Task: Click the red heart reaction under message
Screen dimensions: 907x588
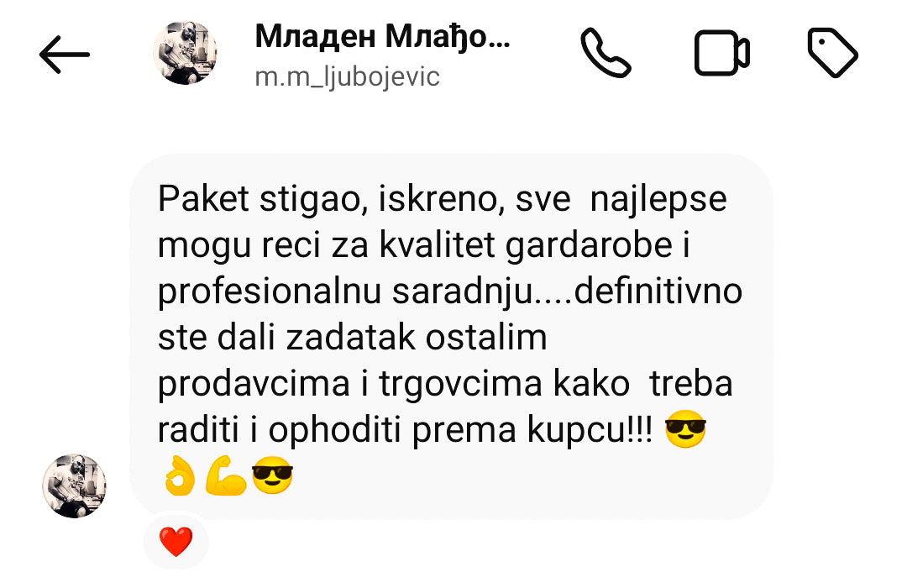Action: coord(176,541)
